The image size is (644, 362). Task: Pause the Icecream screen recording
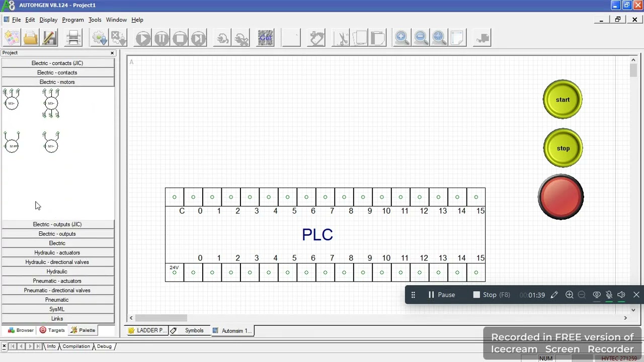click(441, 295)
